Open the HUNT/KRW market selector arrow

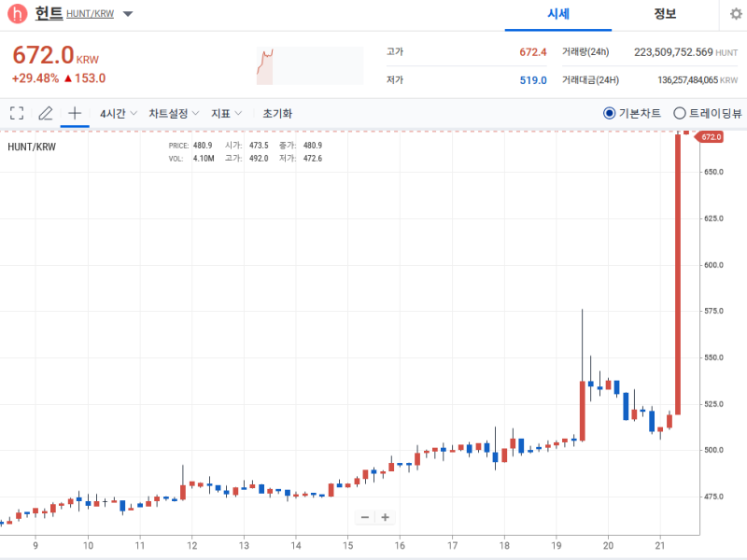pyautogui.click(x=128, y=14)
